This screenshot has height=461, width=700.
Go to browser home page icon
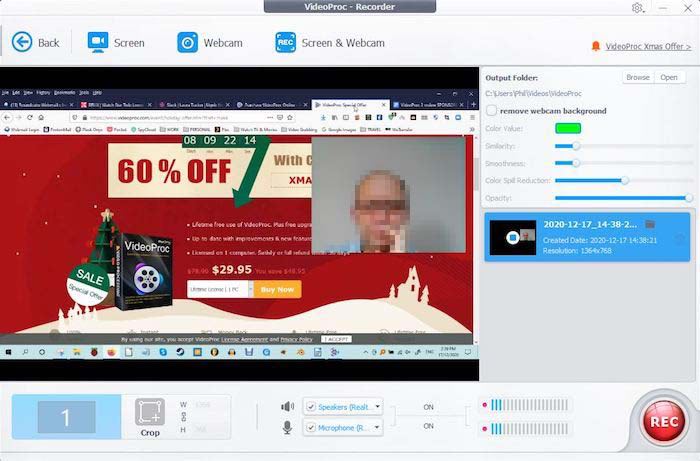(x=41, y=117)
